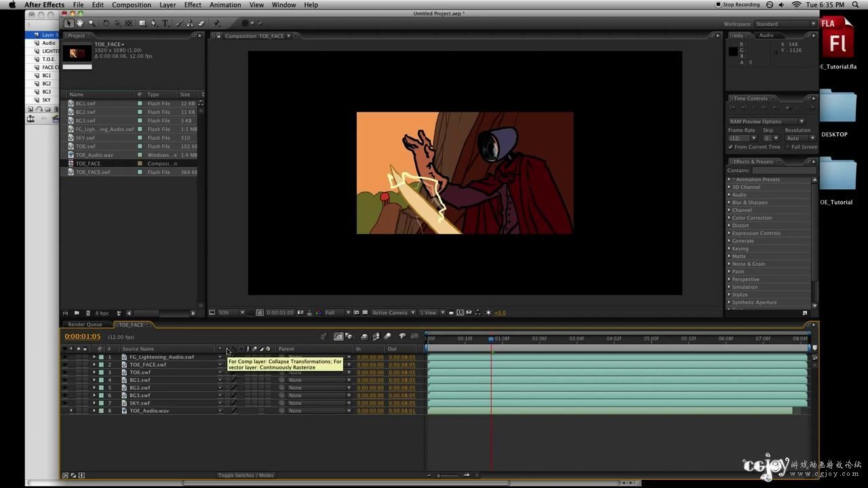This screenshot has height=488, width=868.
Task: Open FLA file icon on desktop
Action: [x=837, y=38]
